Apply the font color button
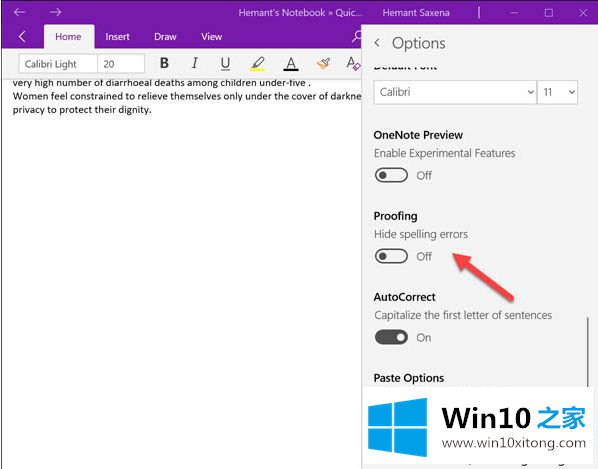598x469 pixels. click(291, 63)
